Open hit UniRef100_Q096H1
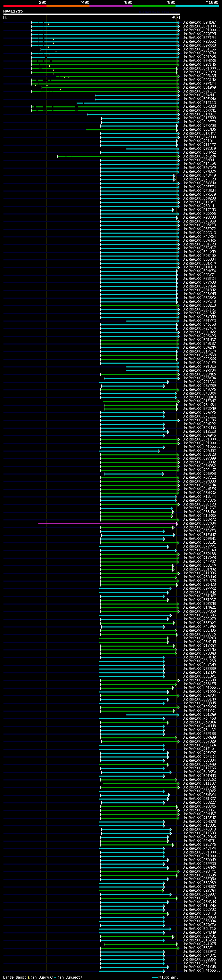 199,539
